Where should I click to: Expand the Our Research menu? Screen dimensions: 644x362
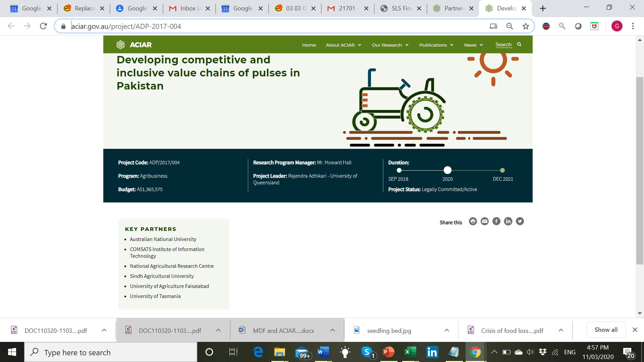pyautogui.click(x=390, y=45)
